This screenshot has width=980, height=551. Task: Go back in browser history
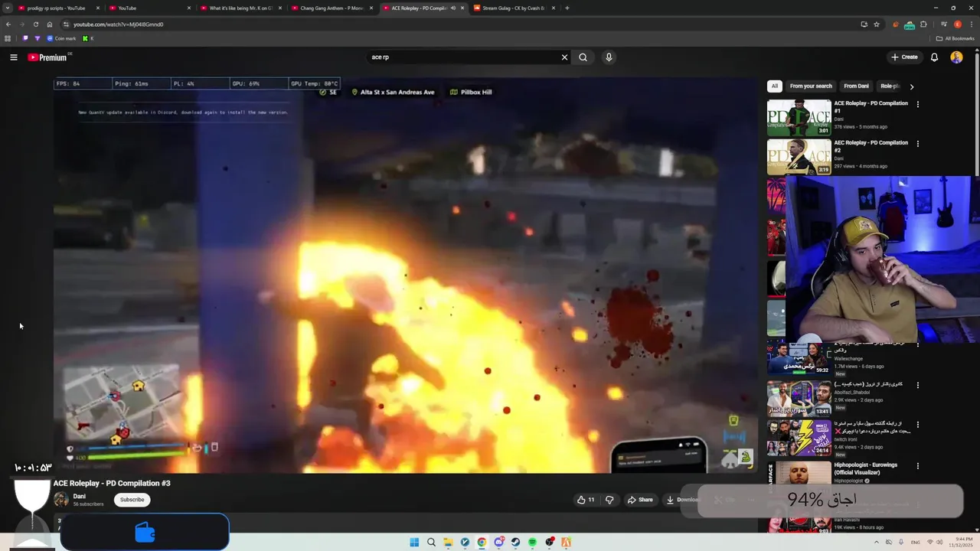8,24
